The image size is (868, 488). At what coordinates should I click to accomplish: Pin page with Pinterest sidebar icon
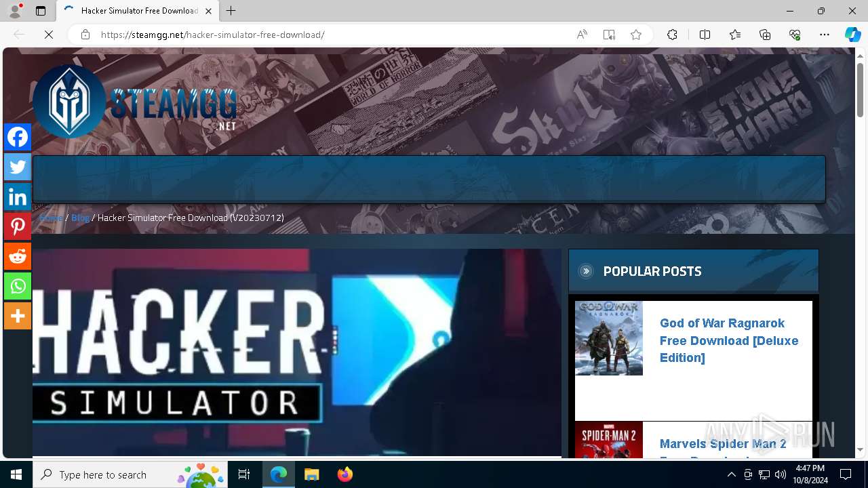tap(18, 226)
